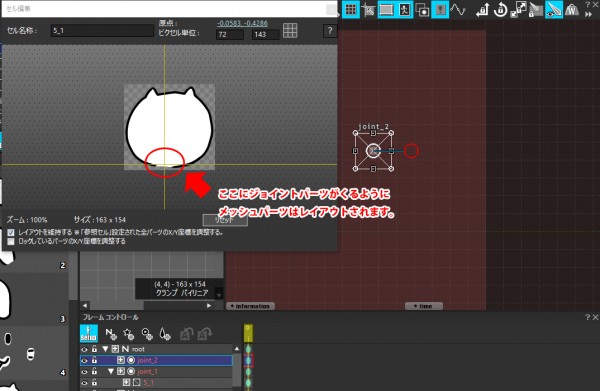Open the origin grid preset icon
Viewport: 600px width, 391px height.
(290, 30)
